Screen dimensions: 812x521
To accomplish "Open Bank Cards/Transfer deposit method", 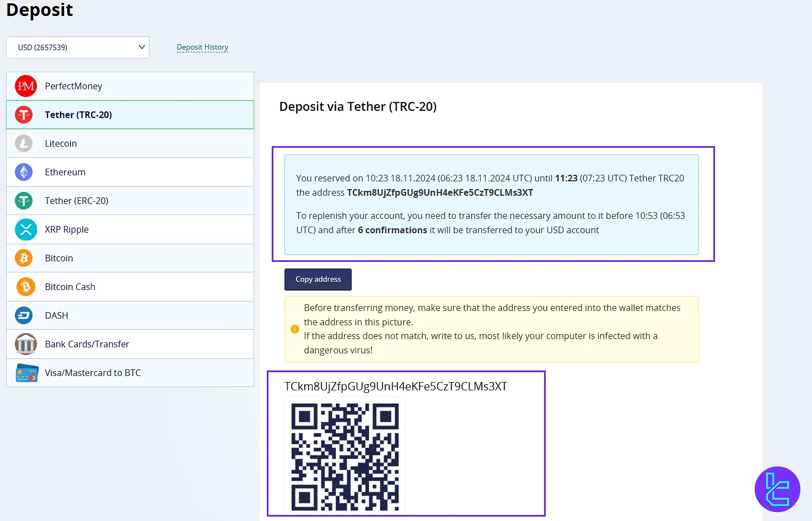I will click(x=130, y=344).
